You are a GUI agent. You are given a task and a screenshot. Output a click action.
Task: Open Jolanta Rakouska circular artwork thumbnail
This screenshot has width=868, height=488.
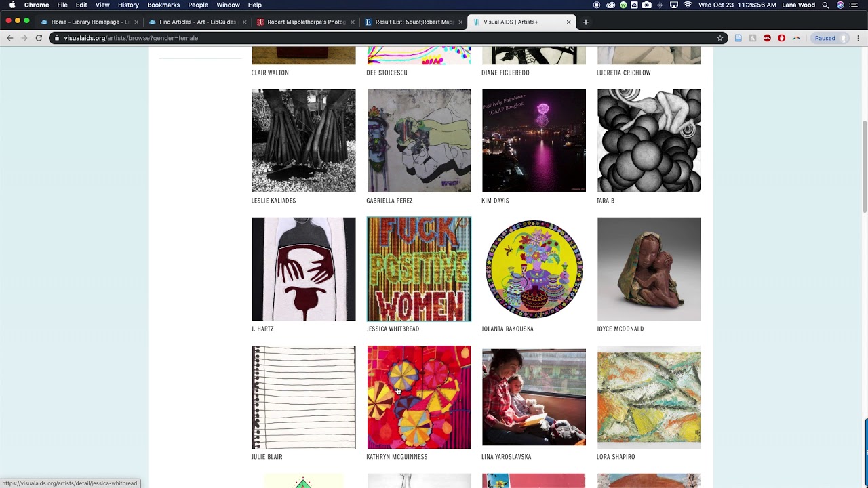click(x=534, y=269)
